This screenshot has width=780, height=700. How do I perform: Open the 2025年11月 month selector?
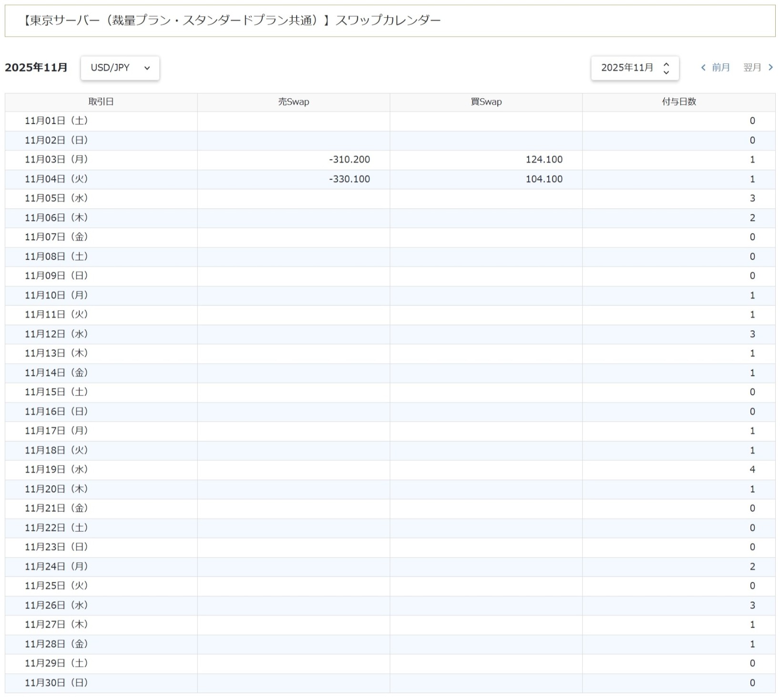(635, 68)
